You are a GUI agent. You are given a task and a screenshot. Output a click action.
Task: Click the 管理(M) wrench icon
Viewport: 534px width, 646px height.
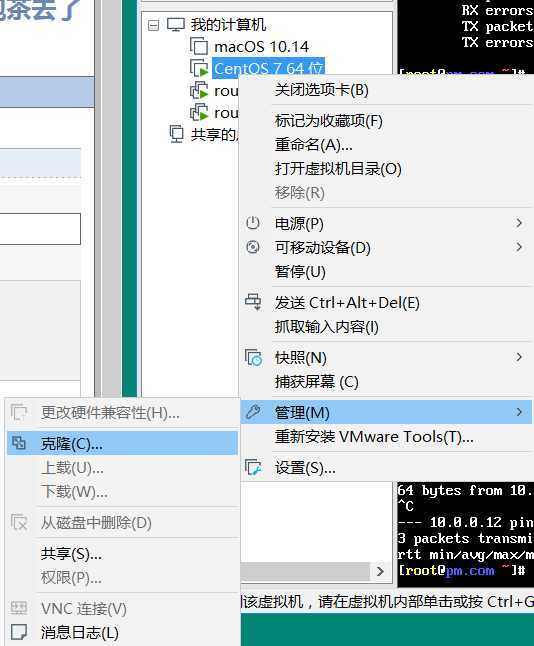[x=253, y=412]
